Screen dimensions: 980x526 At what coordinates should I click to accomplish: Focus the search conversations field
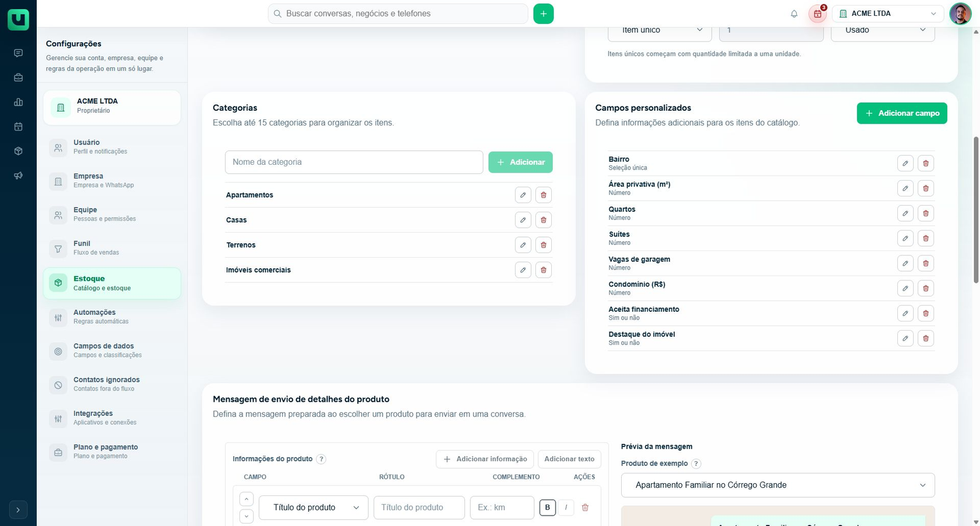click(398, 13)
